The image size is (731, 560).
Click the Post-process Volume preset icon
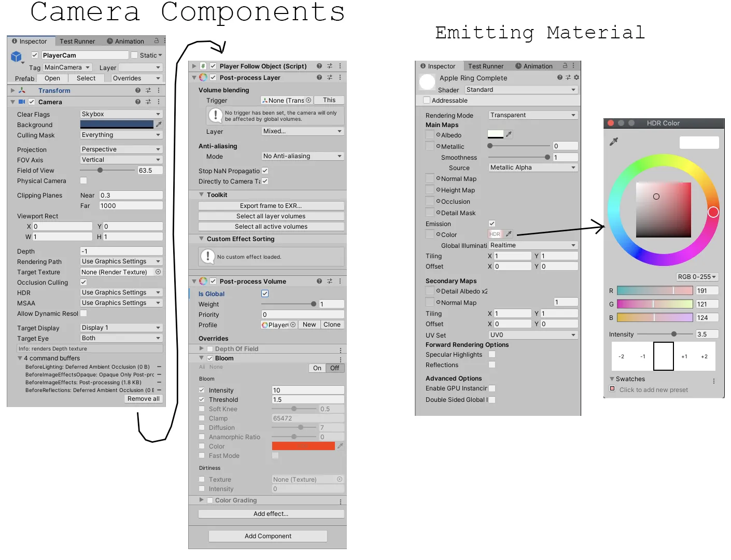(330, 281)
